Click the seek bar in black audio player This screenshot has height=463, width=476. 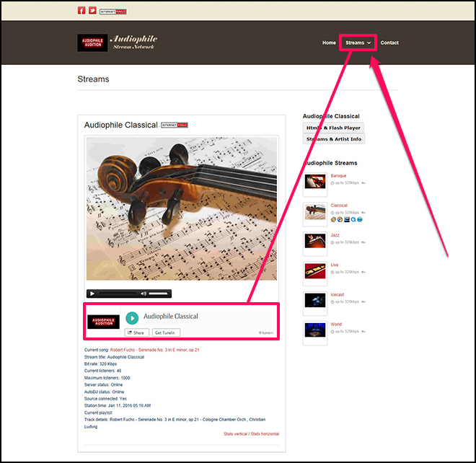(x=117, y=294)
